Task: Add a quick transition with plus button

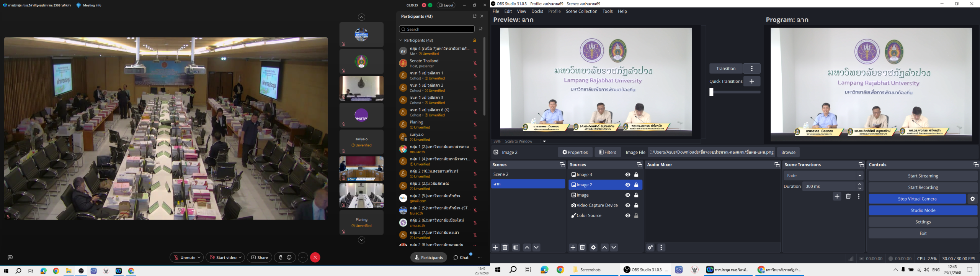Action: pos(752,81)
